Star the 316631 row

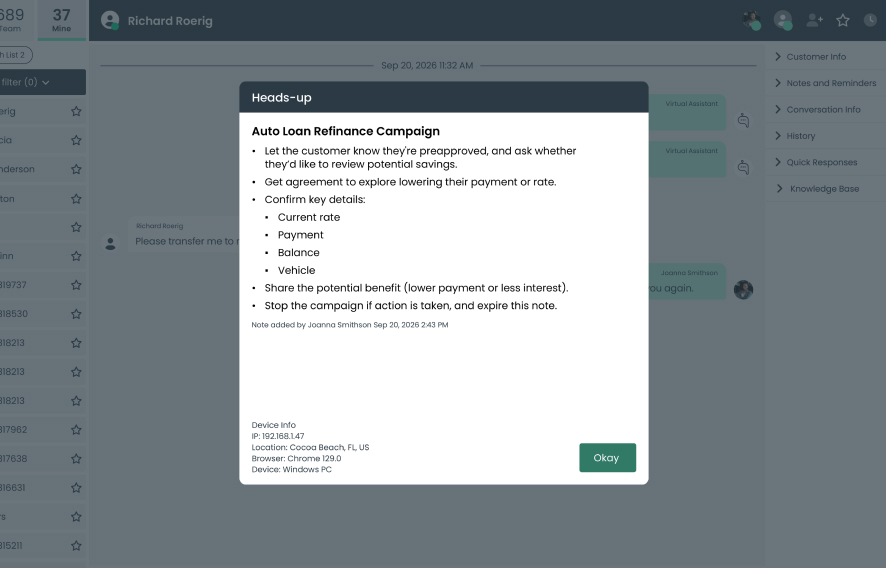pos(76,487)
